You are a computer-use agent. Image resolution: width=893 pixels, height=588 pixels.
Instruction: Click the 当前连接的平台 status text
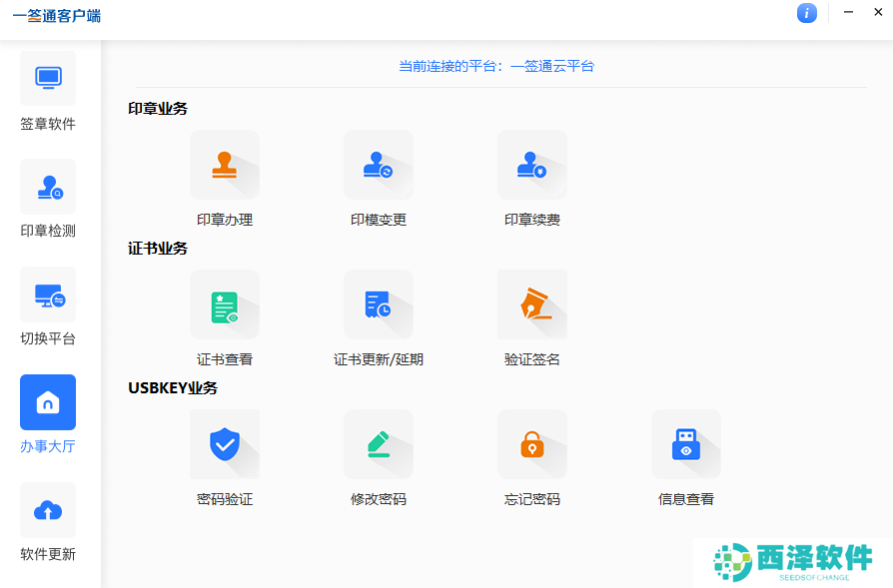point(496,66)
